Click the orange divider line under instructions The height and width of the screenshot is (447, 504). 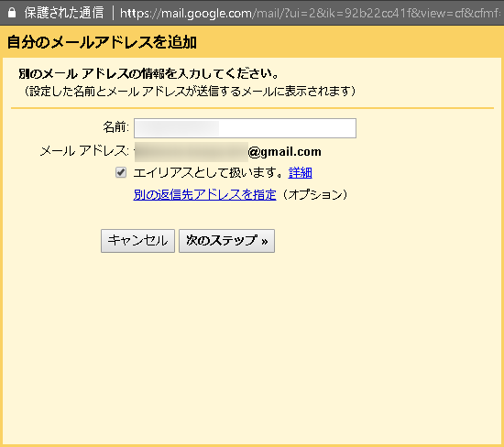[252, 108]
